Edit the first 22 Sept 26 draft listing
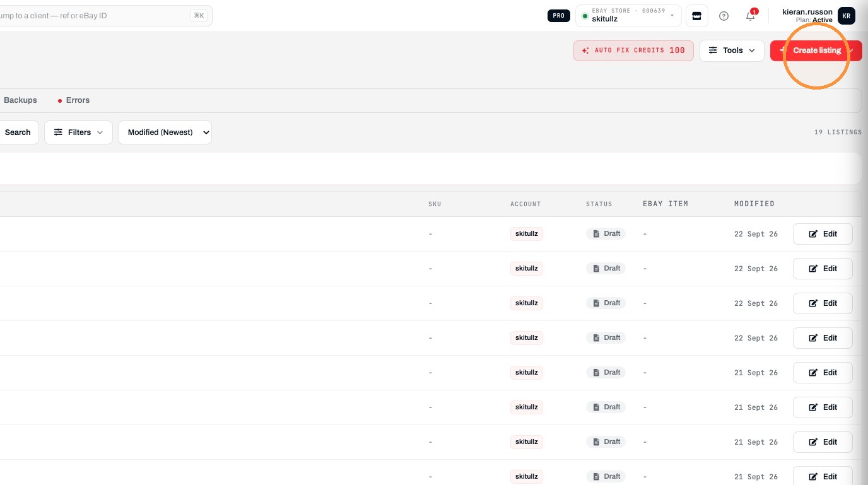This screenshot has width=868, height=485. point(823,234)
